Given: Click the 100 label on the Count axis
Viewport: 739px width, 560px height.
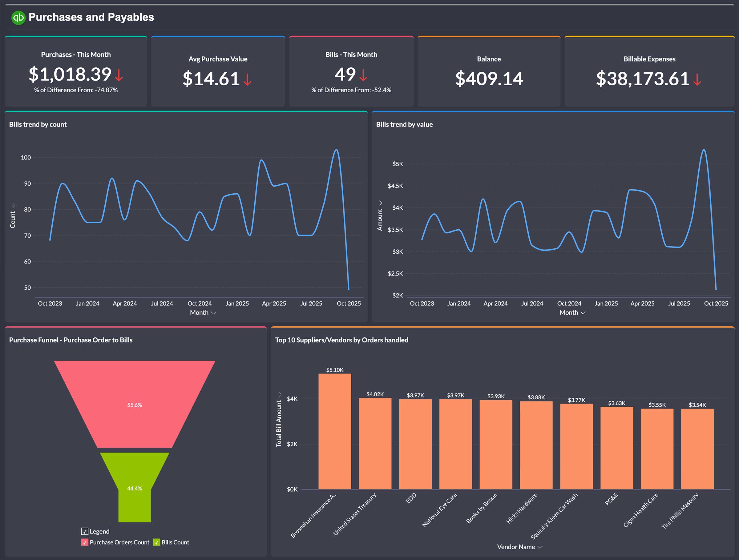Looking at the screenshot, I should point(26,157).
